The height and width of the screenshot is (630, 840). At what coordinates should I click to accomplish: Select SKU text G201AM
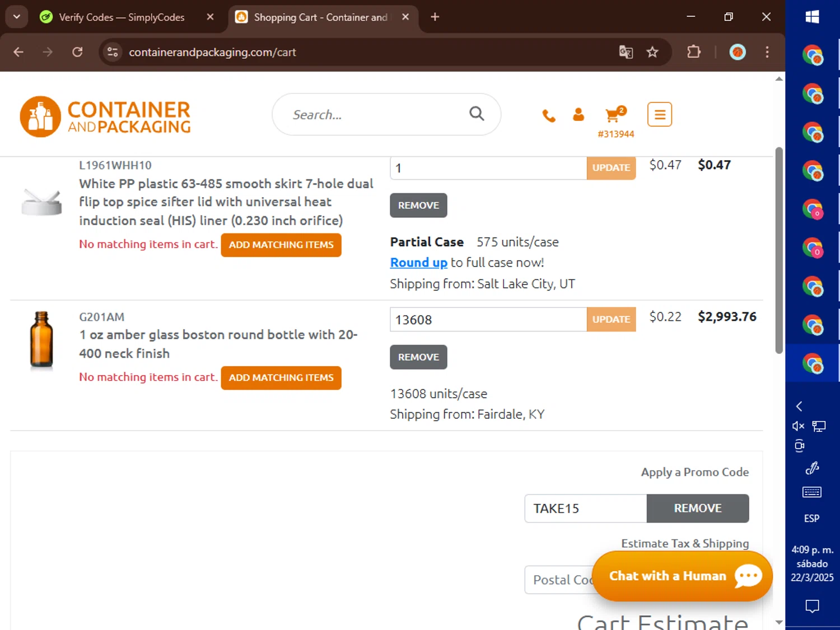[101, 317]
